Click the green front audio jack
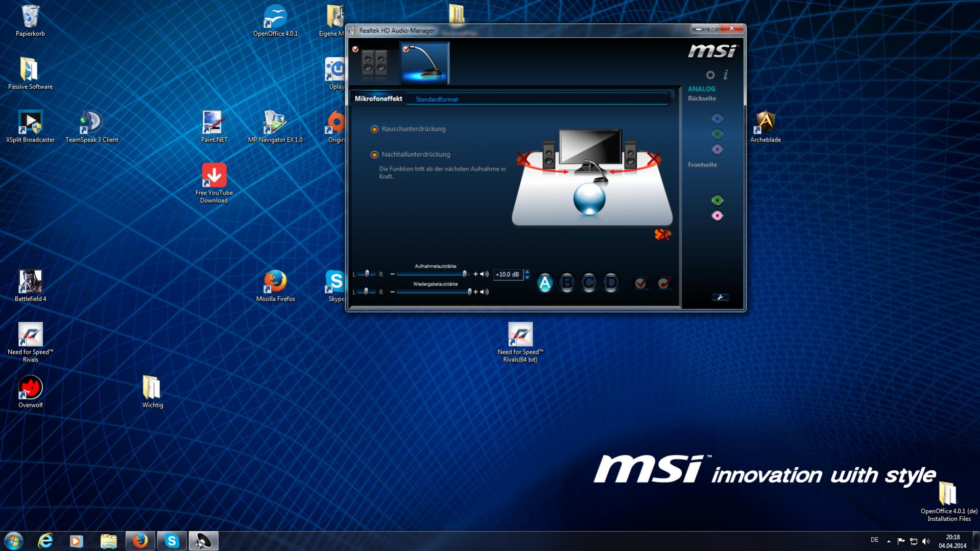This screenshot has height=551, width=980. point(717,201)
